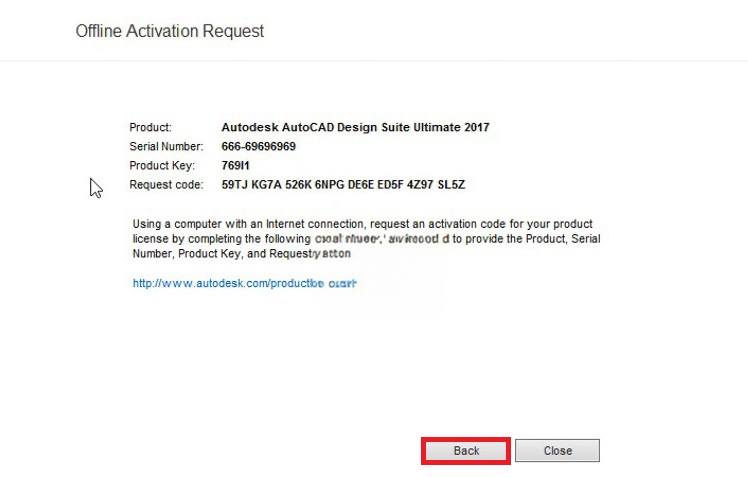This screenshot has width=748, height=477.
Task: Click the request code block 4Z97
Action: (x=420, y=185)
